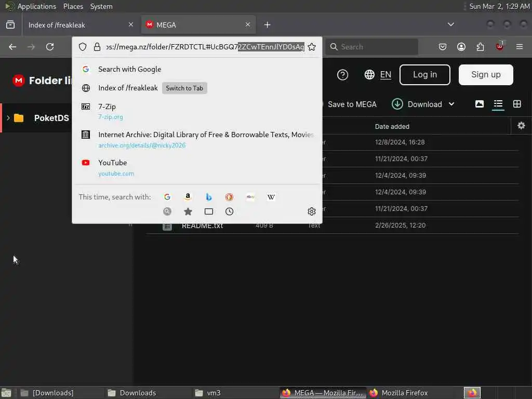Search this time with Wikipedia icon
The image size is (532, 399).
coord(271,197)
